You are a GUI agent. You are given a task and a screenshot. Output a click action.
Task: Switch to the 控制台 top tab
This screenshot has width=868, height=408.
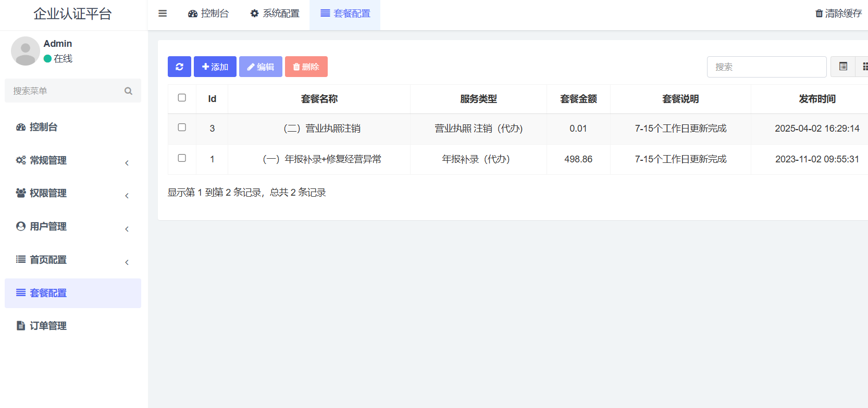pos(208,14)
